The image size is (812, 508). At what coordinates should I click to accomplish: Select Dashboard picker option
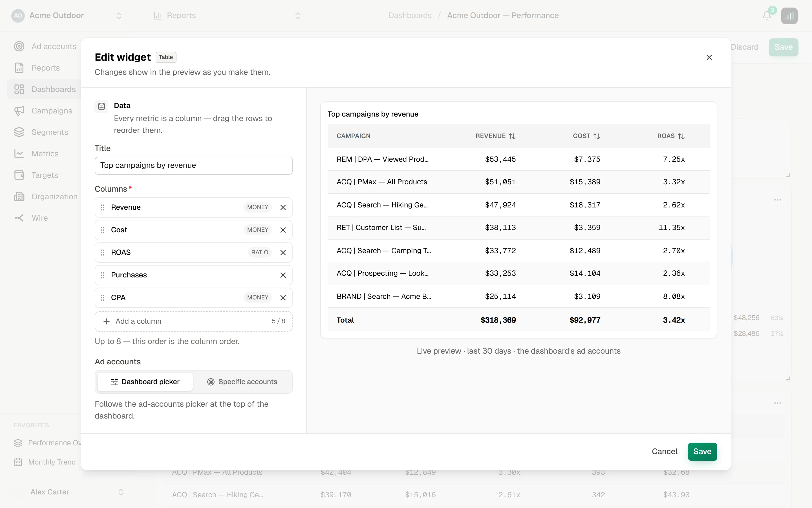[x=145, y=382]
